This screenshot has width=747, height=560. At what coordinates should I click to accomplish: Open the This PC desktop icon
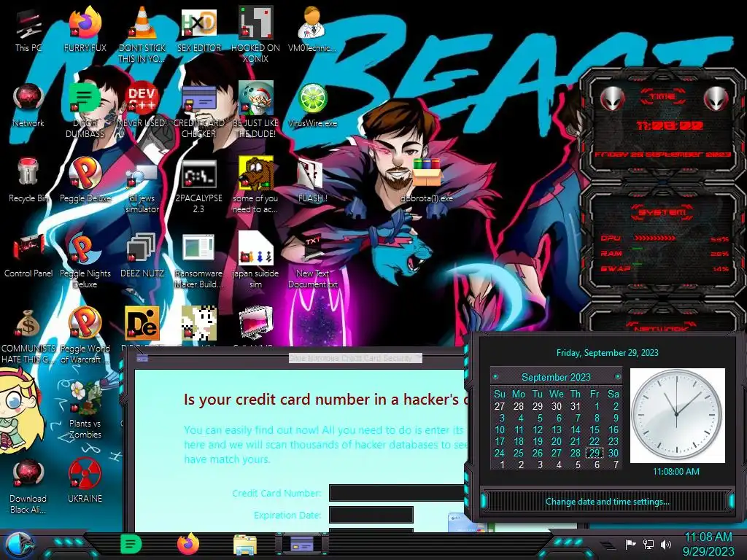(28, 30)
